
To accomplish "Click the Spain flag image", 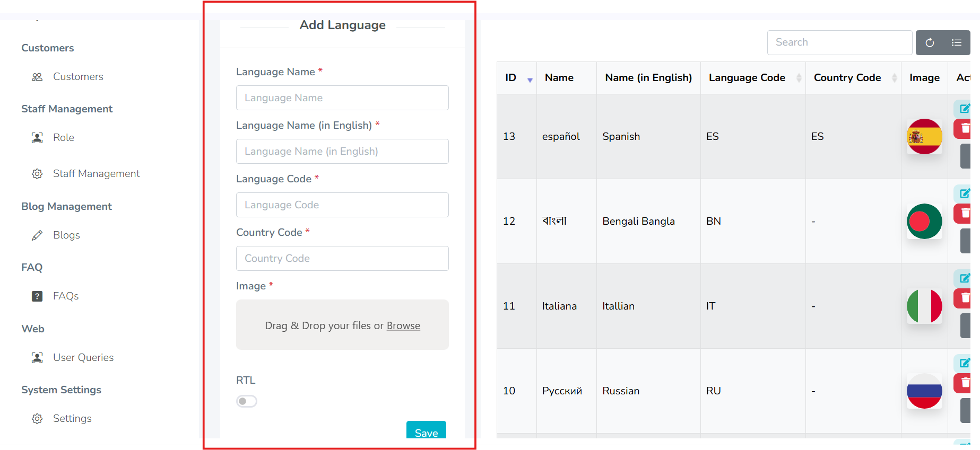I will coord(924,137).
